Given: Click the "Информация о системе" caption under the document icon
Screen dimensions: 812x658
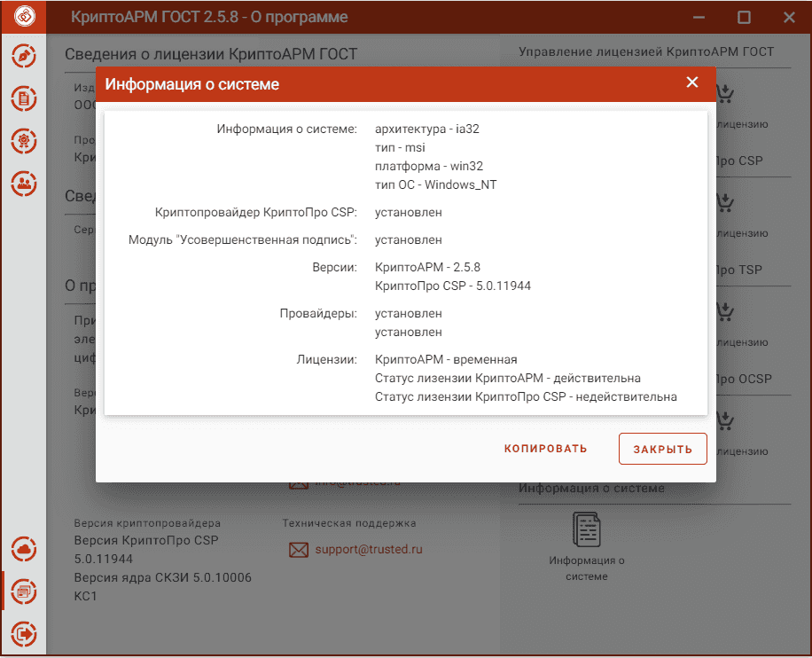Looking at the screenshot, I should (x=587, y=568).
